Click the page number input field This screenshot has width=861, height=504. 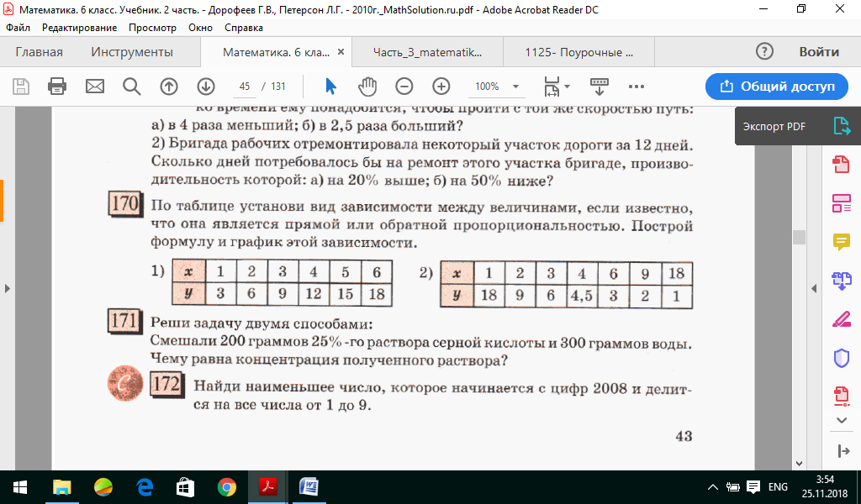pos(246,87)
